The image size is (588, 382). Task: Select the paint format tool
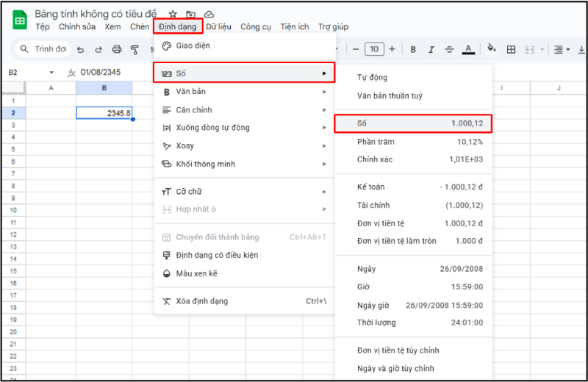tap(135, 49)
